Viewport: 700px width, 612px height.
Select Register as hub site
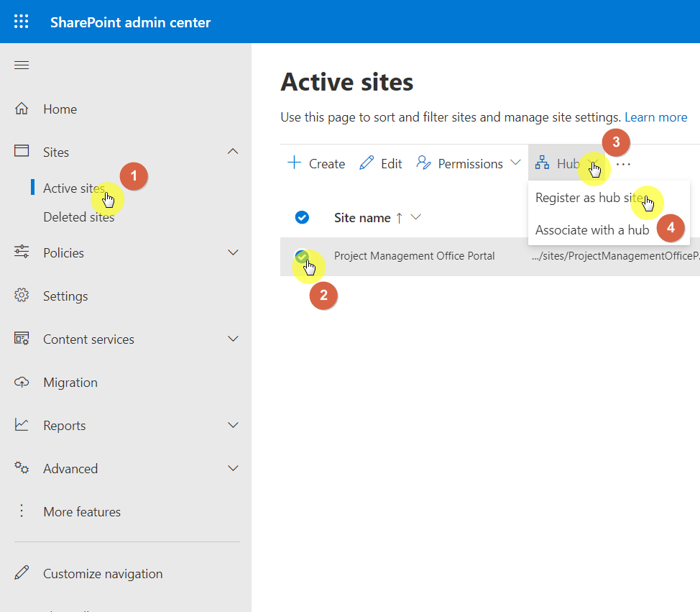click(x=609, y=198)
